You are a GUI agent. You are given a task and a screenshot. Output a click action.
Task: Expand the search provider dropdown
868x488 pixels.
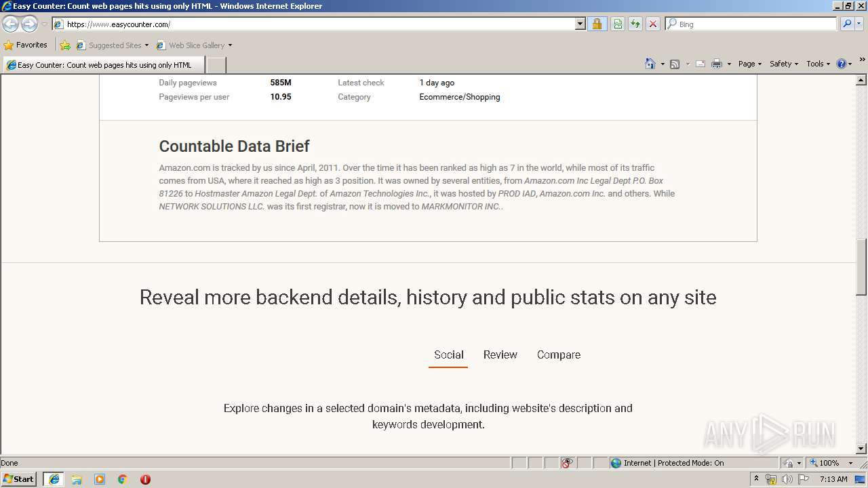pyautogui.click(x=859, y=24)
